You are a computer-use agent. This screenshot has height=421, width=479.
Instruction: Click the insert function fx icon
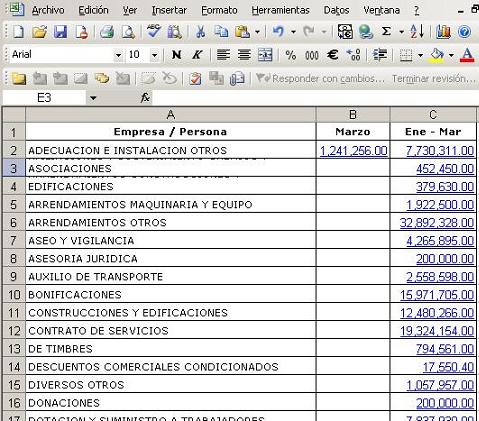[x=145, y=98]
